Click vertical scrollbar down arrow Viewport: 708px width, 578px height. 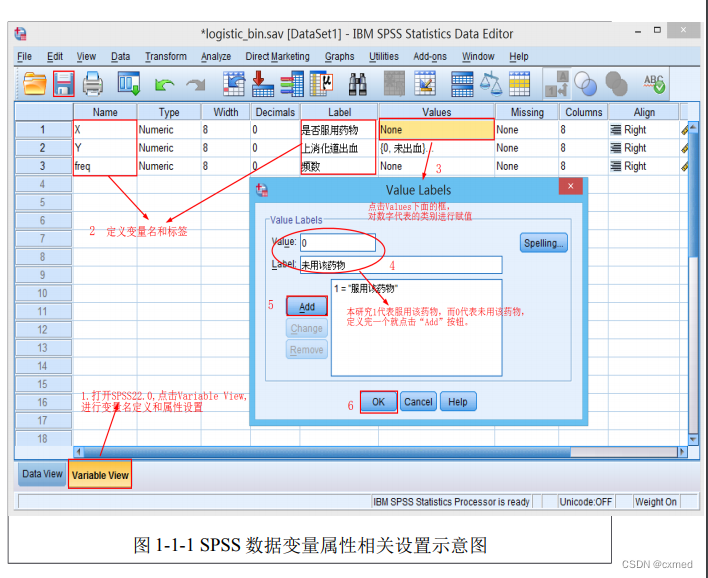pyautogui.click(x=693, y=439)
